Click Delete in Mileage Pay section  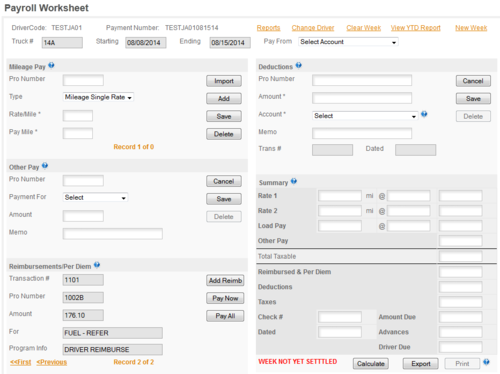(x=224, y=134)
